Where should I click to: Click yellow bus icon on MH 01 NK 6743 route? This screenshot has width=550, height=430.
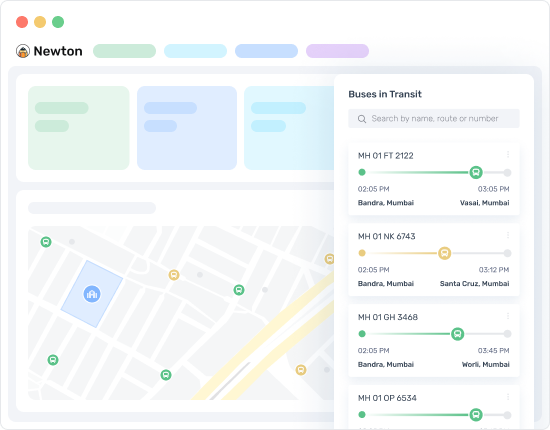coord(444,253)
